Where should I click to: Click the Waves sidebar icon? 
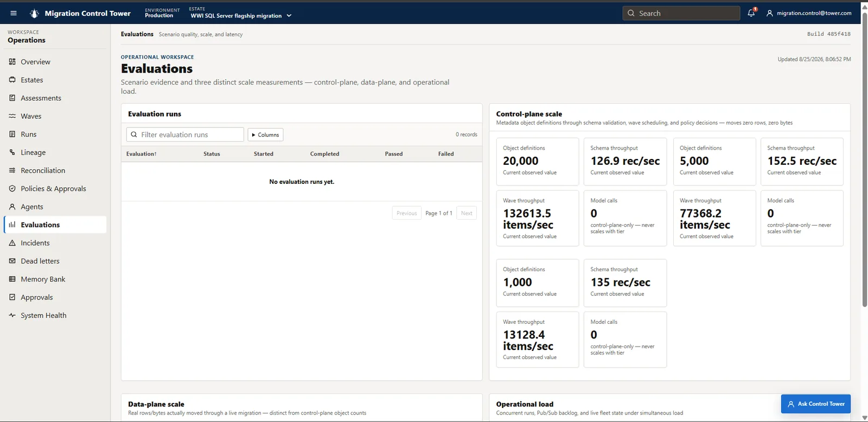point(12,116)
